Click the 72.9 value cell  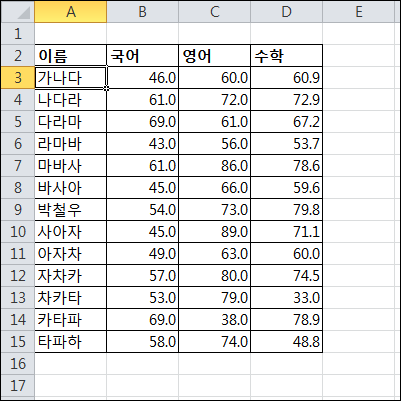287,100
